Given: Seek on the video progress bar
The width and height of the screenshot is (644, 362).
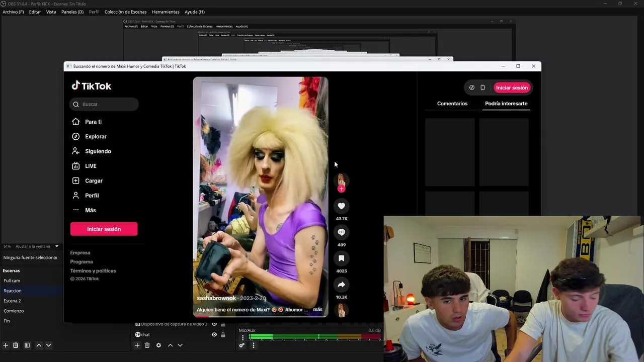Looking at the screenshot, I should (261, 316).
